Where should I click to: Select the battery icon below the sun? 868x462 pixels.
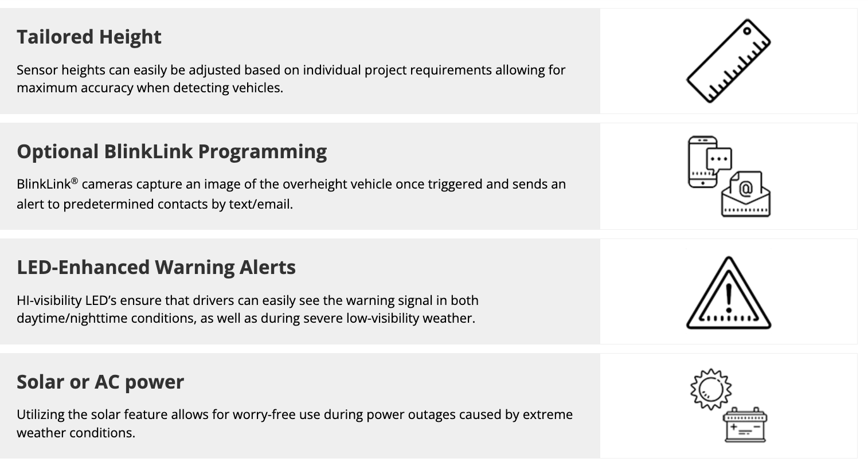click(745, 425)
